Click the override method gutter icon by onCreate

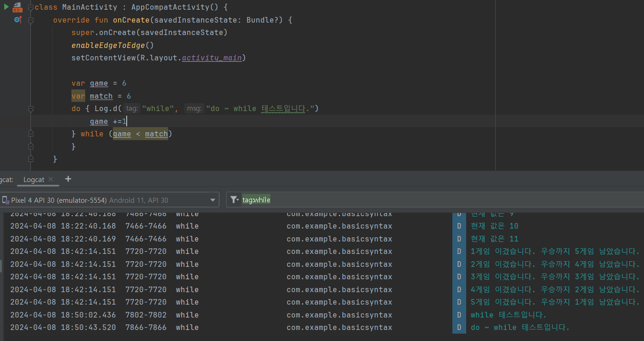tap(18, 20)
